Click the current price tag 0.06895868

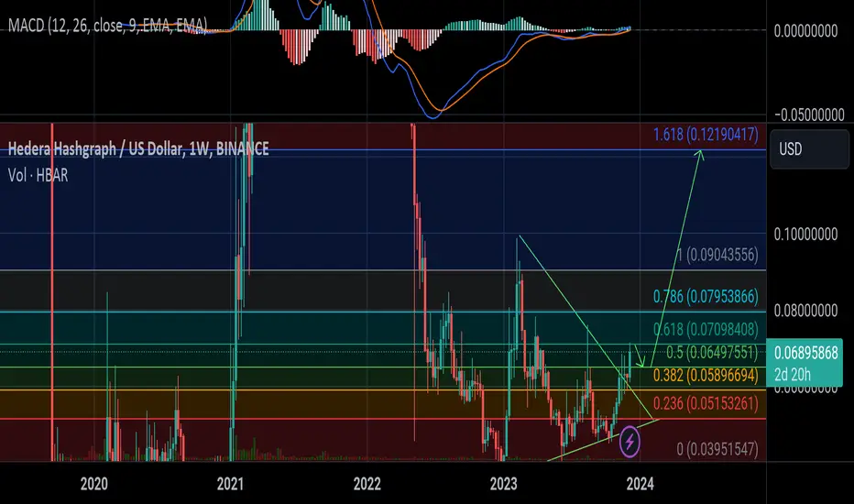click(805, 353)
